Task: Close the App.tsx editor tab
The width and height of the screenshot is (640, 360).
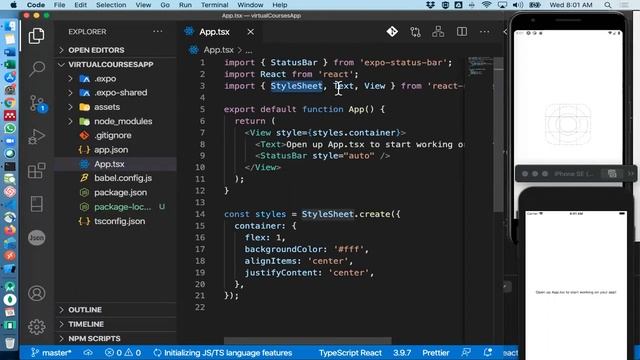Action: click(x=250, y=32)
